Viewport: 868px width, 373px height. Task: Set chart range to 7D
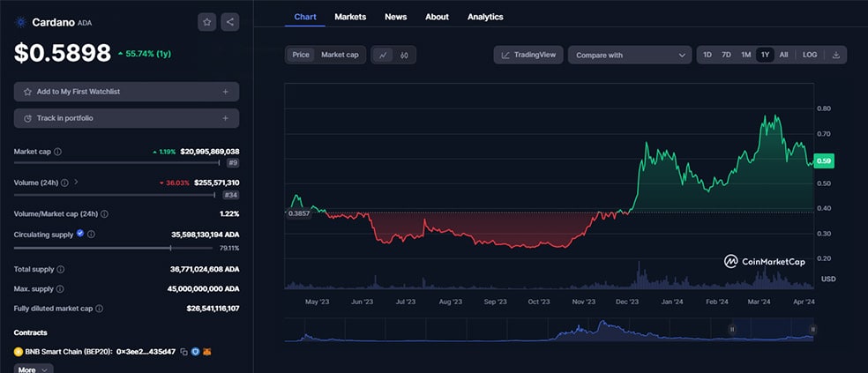726,55
